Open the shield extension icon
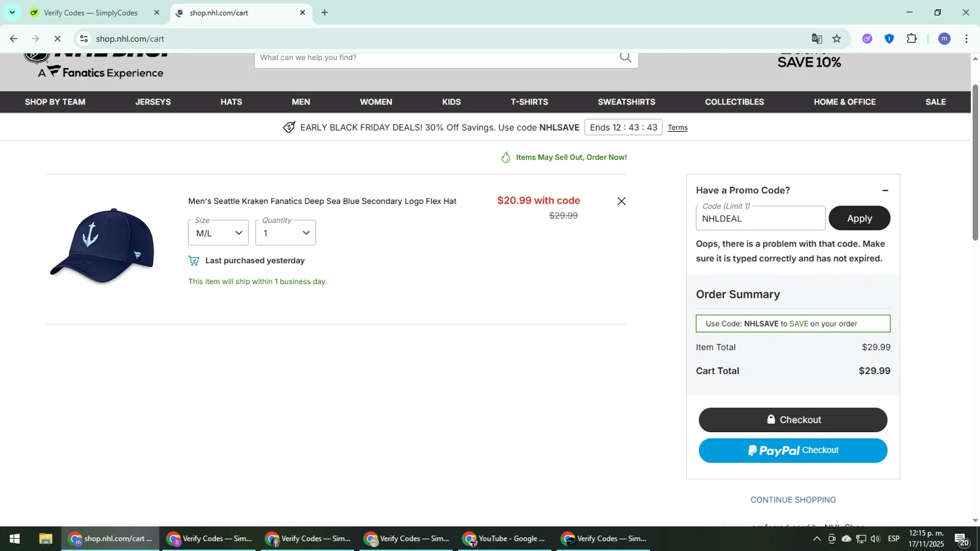This screenshot has width=980, height=551. pyautogui.click(x=889, y=39)
